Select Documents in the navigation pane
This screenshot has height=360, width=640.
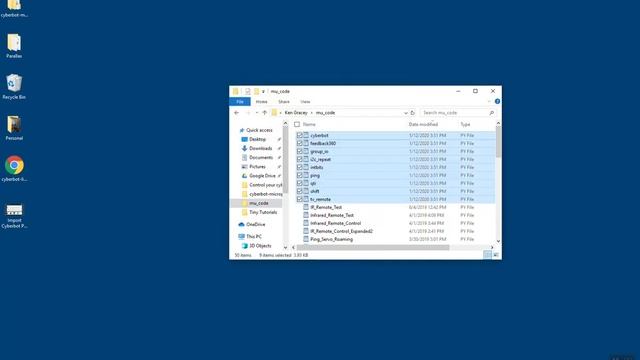[261, 158]
